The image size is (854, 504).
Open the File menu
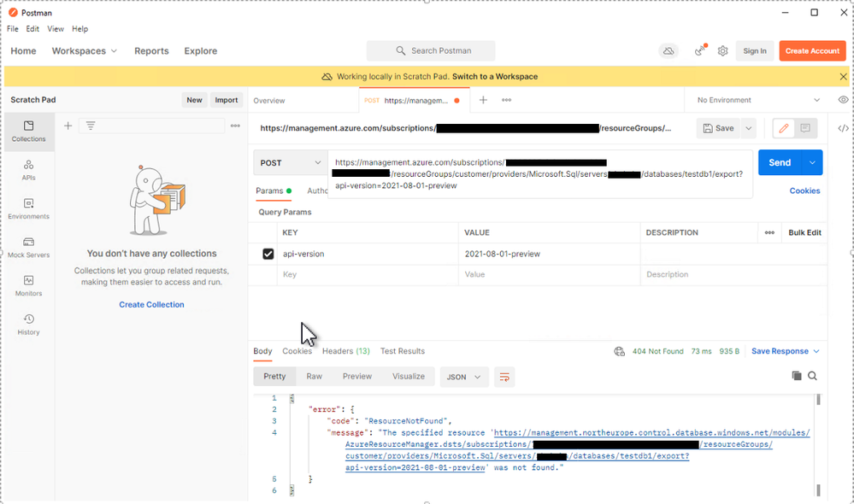(13, 29)
